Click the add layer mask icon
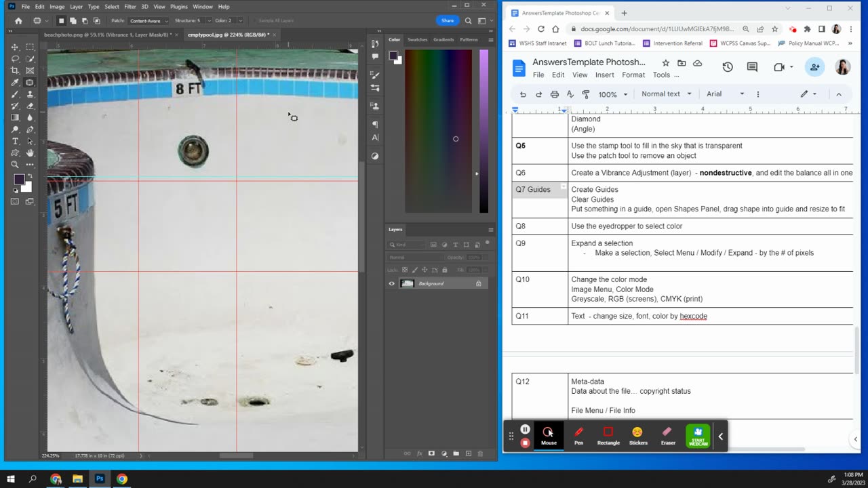The width and height of the screenshot is (868, 488). click(x=431, y=453)
